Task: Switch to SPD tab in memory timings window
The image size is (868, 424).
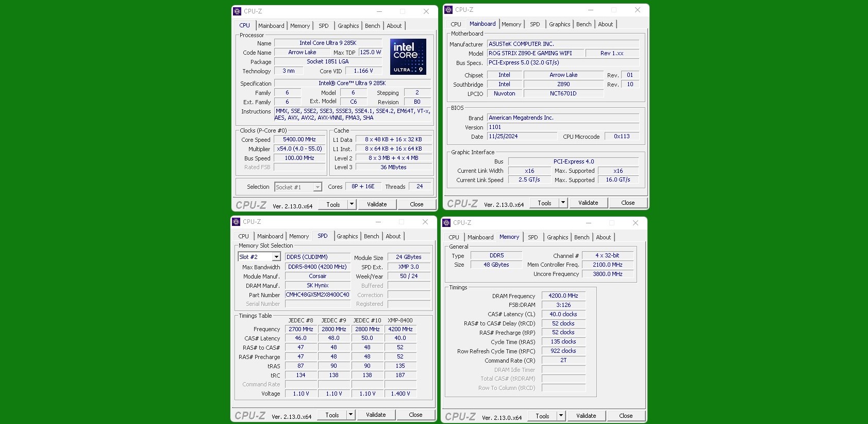Action: [532, 237]
